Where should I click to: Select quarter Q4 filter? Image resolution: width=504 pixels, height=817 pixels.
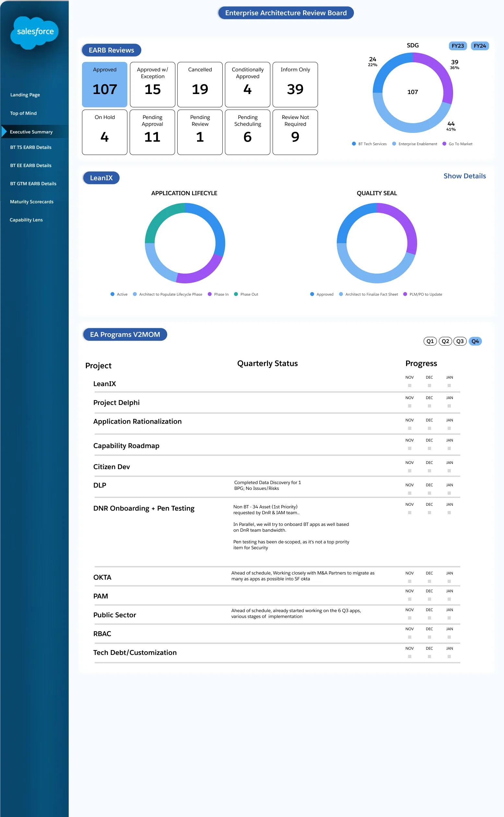(x=475, y=341)
